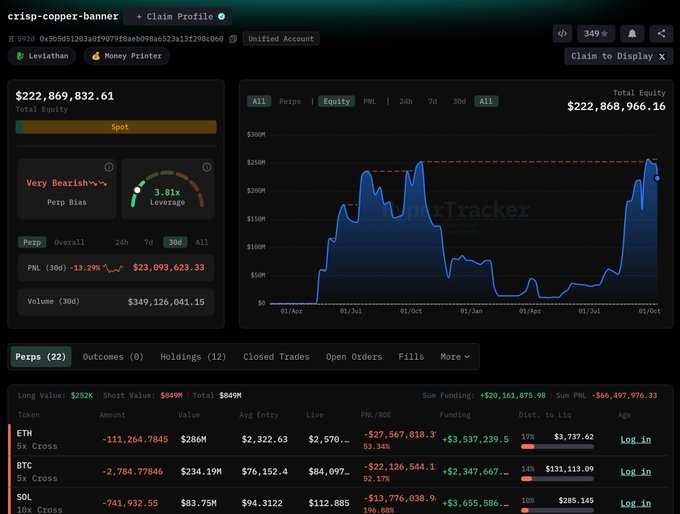Expand the More dropdown
Screen dimensions: 680x514
[x=455, y=357]
